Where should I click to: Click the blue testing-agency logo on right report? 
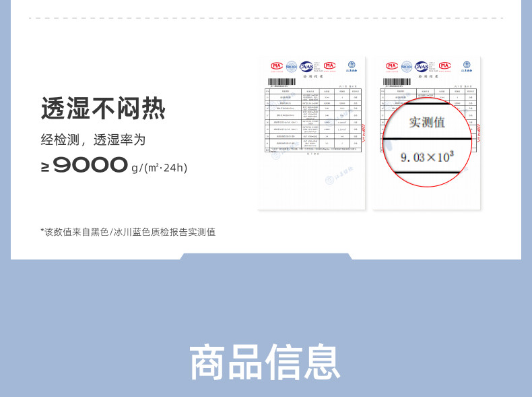tap(466, 66)
